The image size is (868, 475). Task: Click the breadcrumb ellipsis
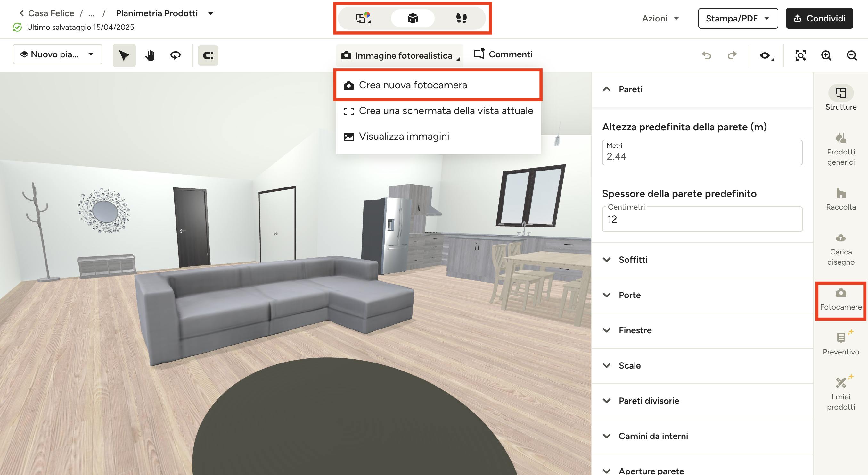[91, 13]
